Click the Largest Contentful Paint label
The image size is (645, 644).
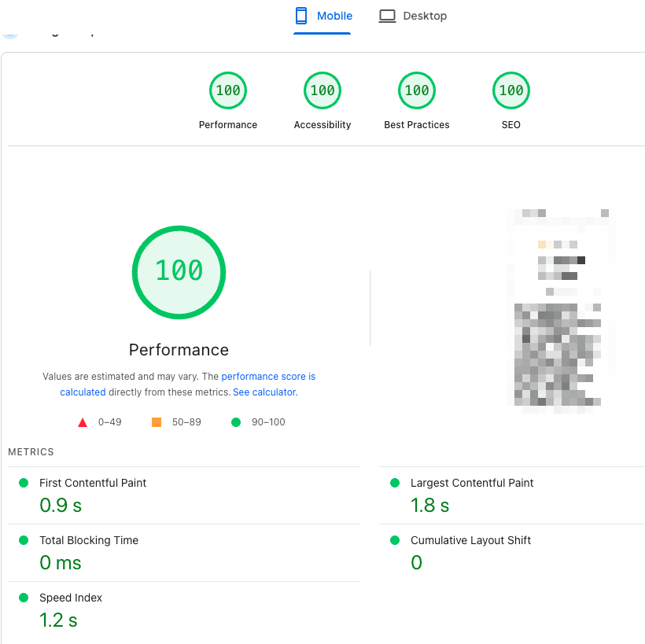(x=472, y=483)
